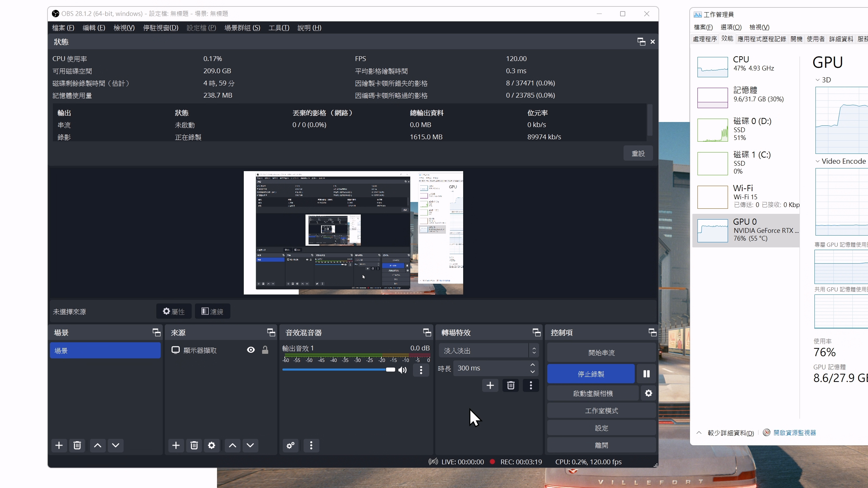Viewport: 868px width, 488px height.
Task: Delete selected scene with trash icon
Action: tap(77, 445)
